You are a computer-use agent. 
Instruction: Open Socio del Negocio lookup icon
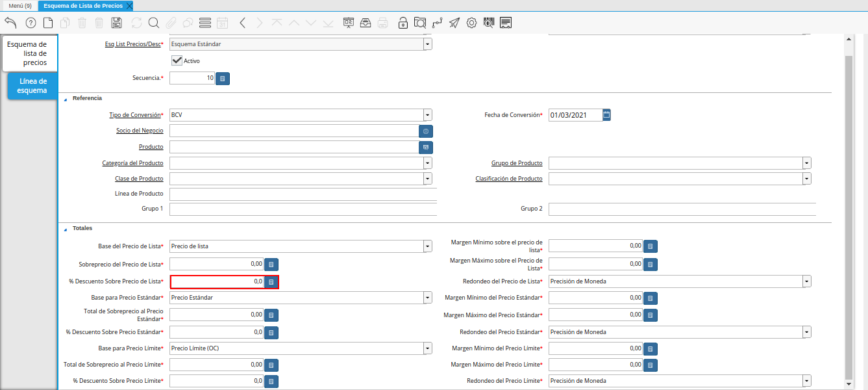426,131
